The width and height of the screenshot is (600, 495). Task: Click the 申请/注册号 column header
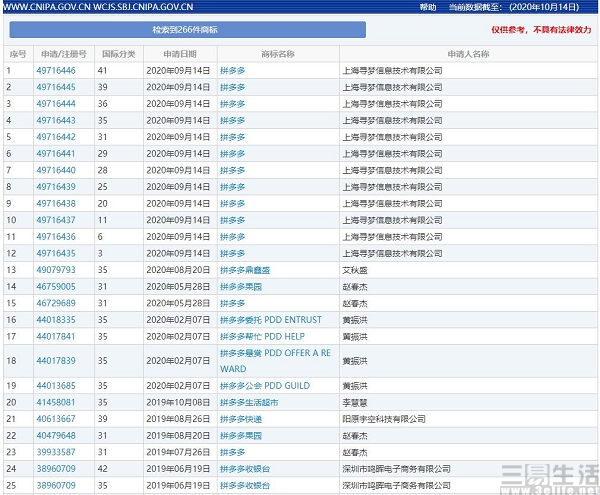pos(64,54)
